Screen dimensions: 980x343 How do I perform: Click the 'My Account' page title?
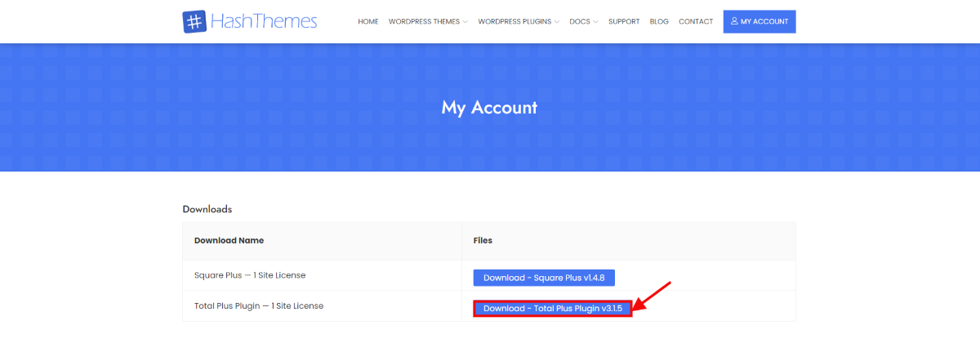[x=490, y=107]
